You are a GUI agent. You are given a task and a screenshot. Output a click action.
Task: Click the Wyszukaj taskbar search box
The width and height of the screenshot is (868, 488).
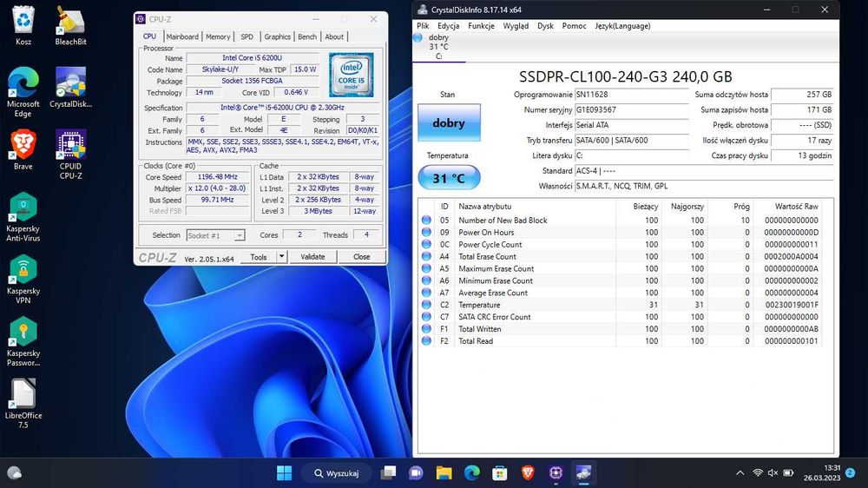point(337,472)
